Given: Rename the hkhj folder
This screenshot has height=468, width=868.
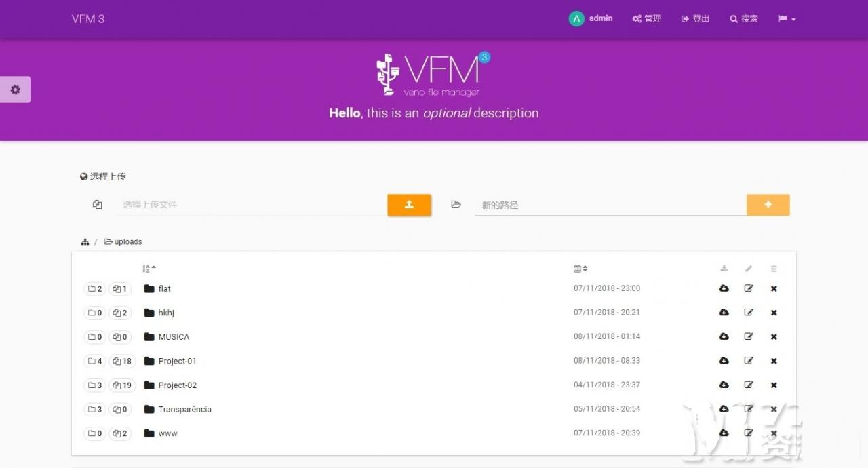Looking at the screenshot, I should 749,313.
